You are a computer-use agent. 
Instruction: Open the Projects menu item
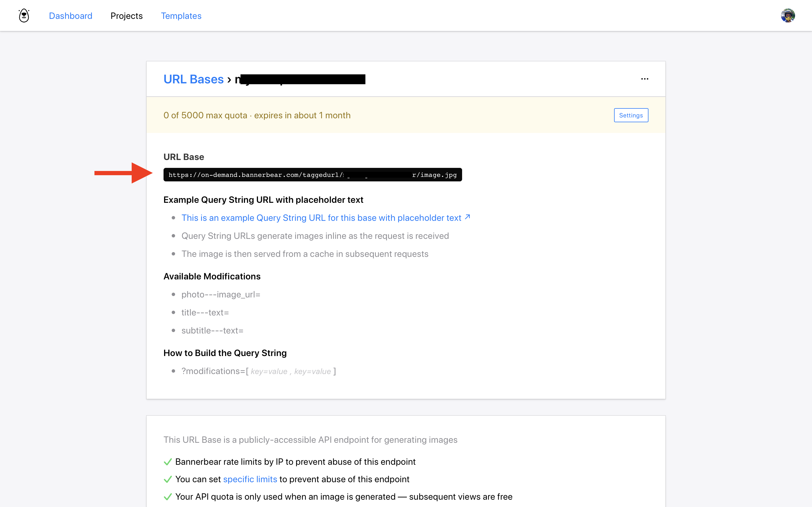pyautogui.click(x=127, y=16)
